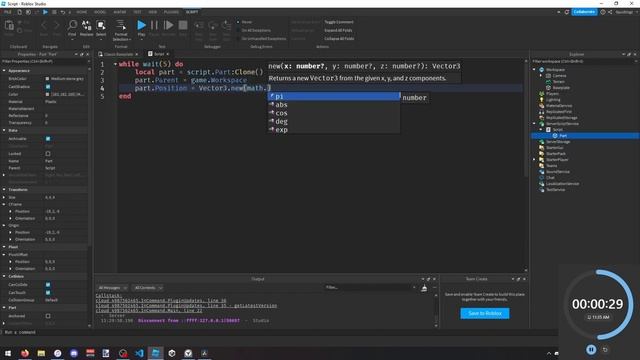Collapse the code fold on line 1
Screen dimensions: 640x360
coord(116,64)
